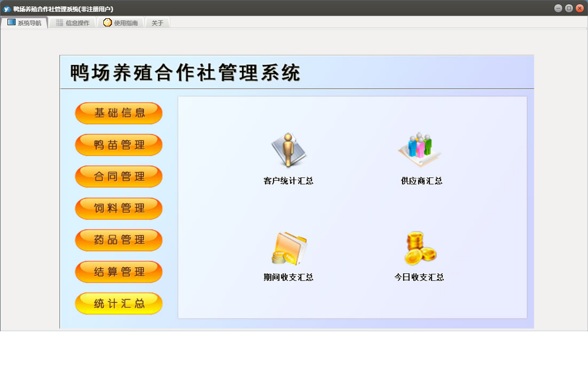588x382 pixels.
Task: Click the 期间收支汇总 label
Action: coord(288,278)
